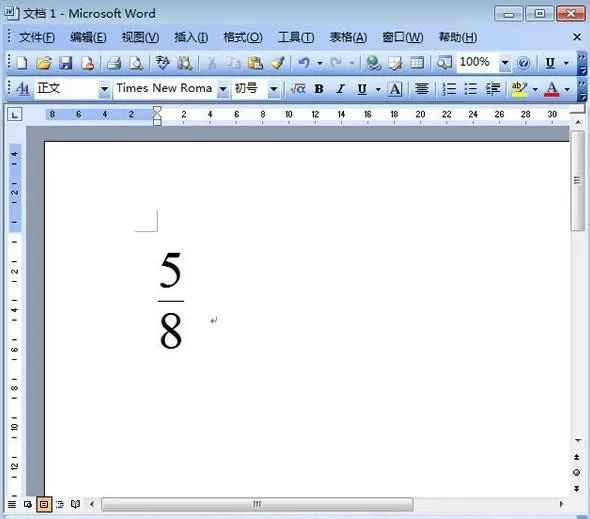
Task: Select the Format Painter brush
Action: click(x=278, y=63)
